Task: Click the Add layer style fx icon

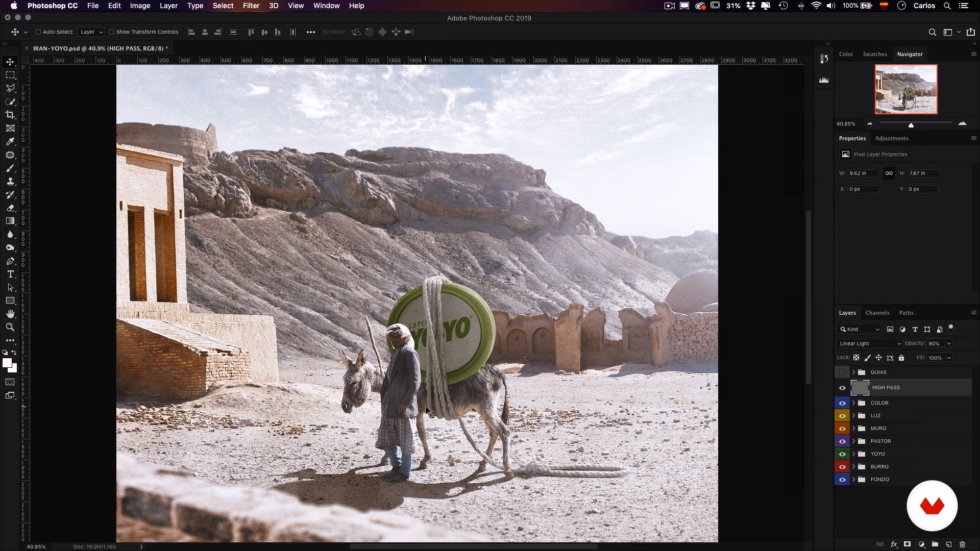Action: 894,544
